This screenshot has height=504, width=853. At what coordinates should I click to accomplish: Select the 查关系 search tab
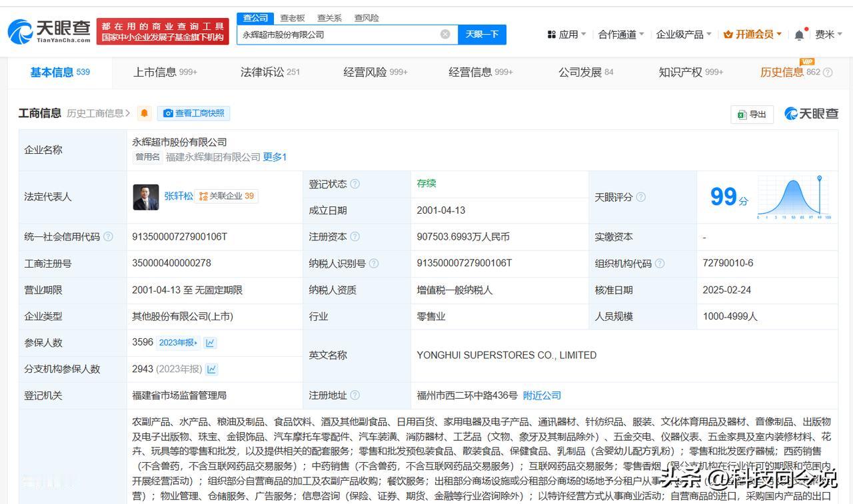coord(329,18)
